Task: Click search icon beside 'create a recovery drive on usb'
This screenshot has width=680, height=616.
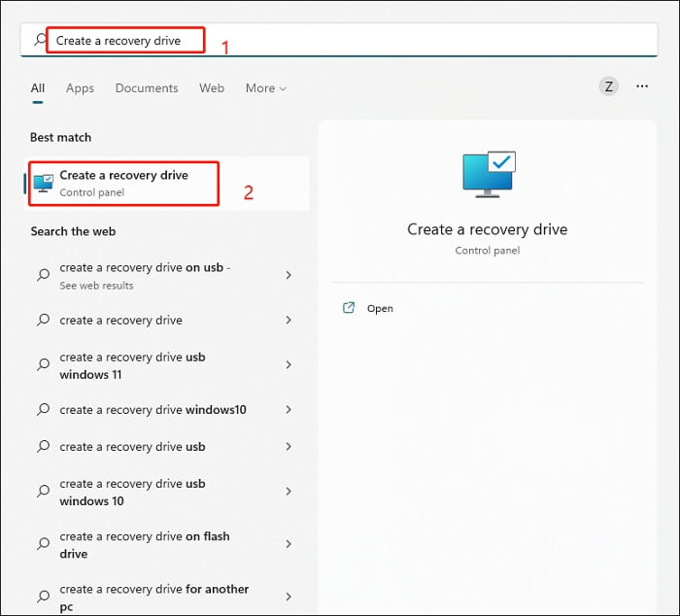Action: [x=44, y=275]
